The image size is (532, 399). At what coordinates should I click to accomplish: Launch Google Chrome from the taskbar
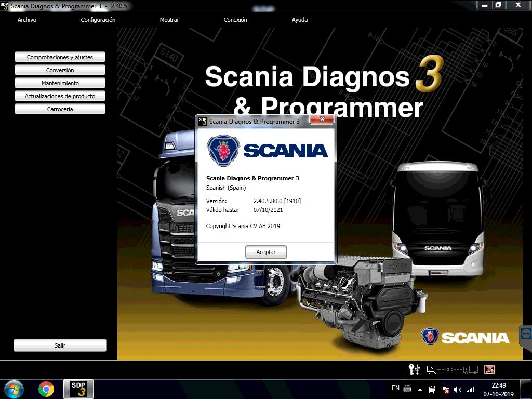(46, 389)
